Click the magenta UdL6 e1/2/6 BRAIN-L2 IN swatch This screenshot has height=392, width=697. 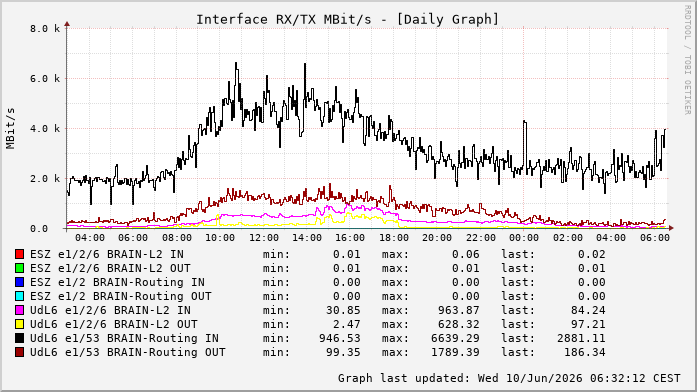coord(19,310)
